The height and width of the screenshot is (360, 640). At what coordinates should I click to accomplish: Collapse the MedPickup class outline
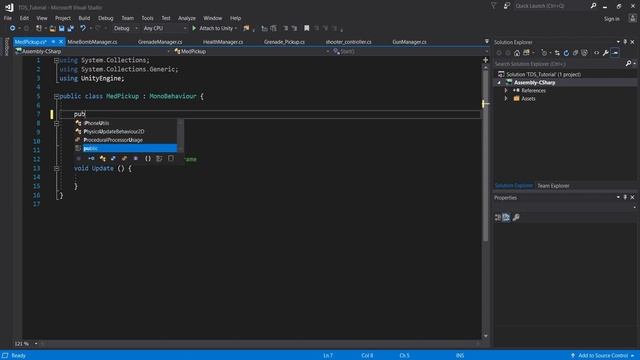coord(56,96)
